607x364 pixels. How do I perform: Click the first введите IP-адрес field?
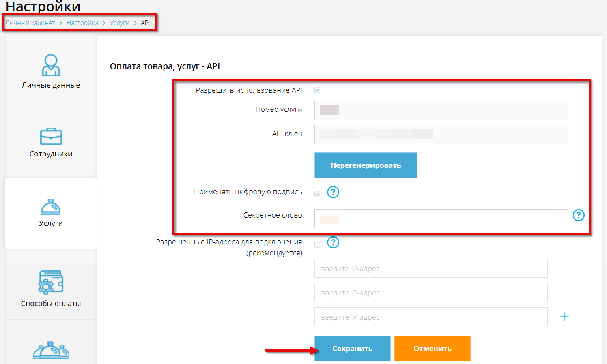pos(431,268)
